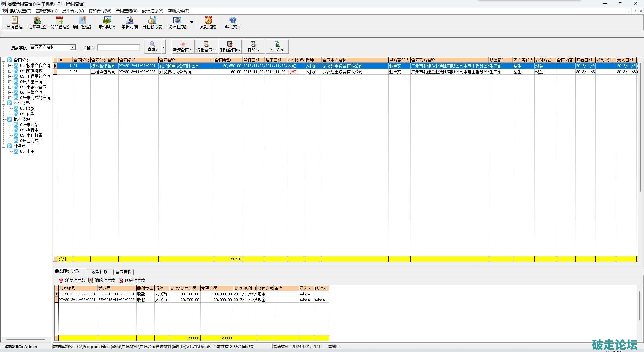Click the 编辑收付款 button
Screen dimensions: 644x352
[102, 280]
